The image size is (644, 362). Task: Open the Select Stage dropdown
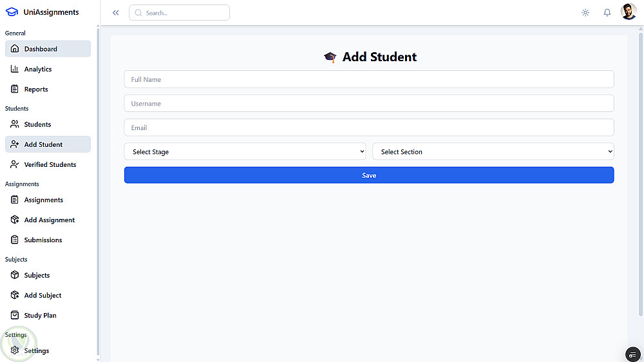pyautogui.click(x=245, y=152)
